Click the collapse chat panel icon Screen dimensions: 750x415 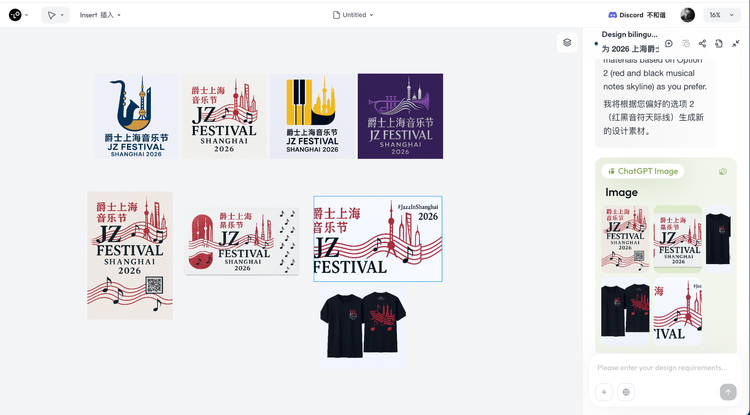tap(736, 44)
